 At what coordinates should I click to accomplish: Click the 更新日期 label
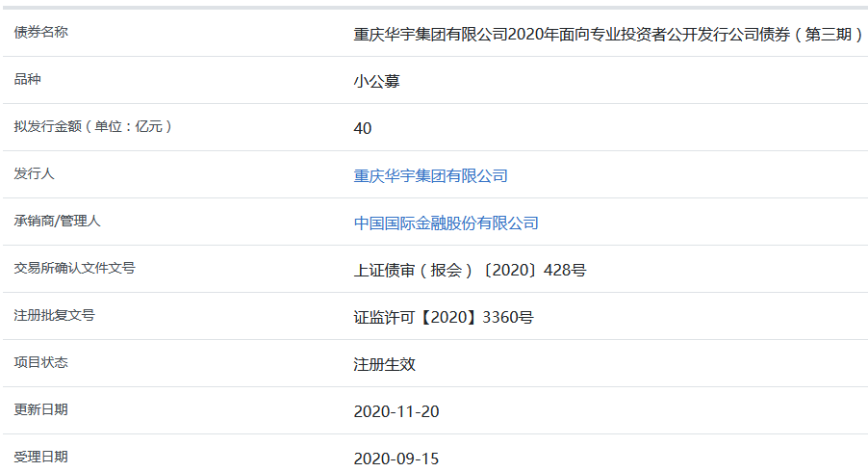pyautogui.click(x=41, y=409)
